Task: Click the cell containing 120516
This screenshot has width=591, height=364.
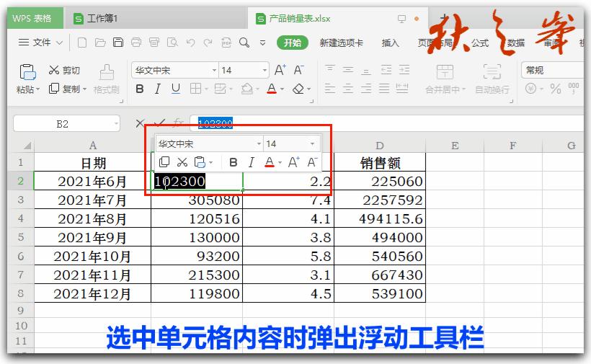Action: coord(197,218)
